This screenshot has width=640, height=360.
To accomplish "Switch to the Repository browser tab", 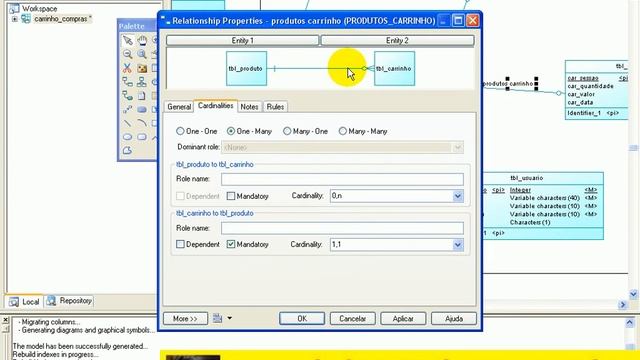I will [69, 301].
